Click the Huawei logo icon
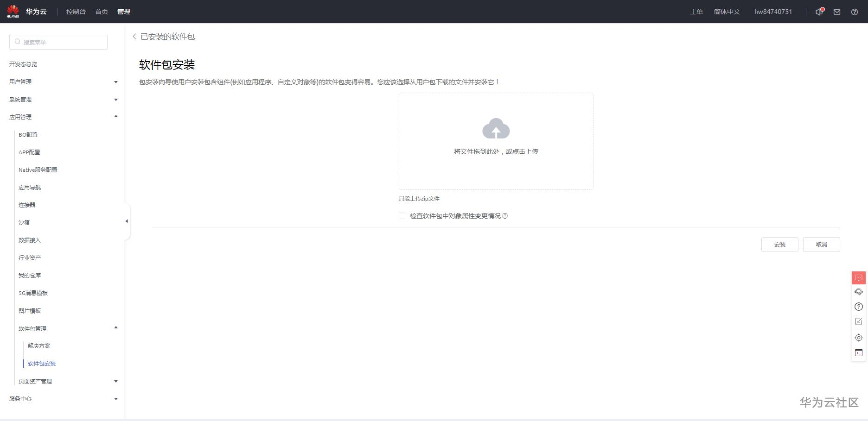868x421 pixels. [x=13, y=11]
